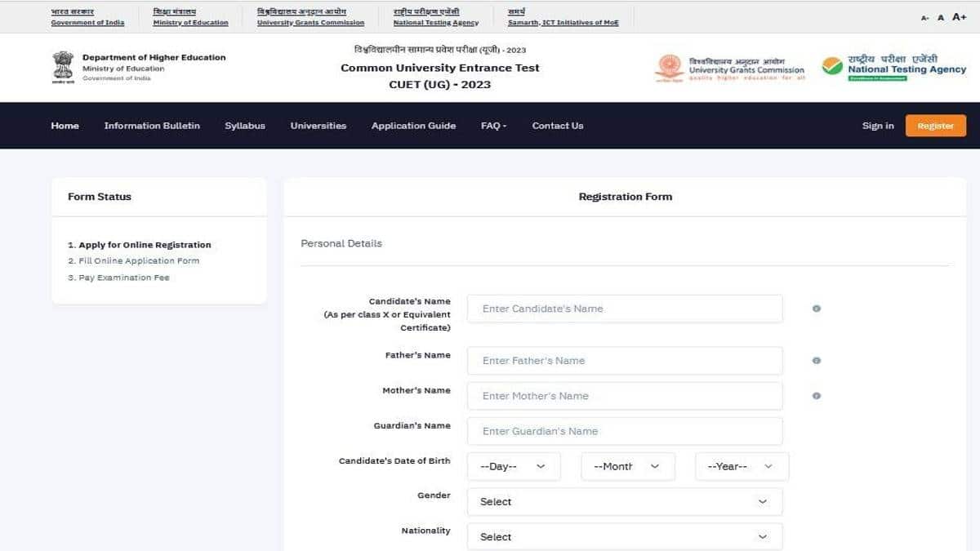Increase font size with A+ icon
980x551 pixels.
(960, 17)
